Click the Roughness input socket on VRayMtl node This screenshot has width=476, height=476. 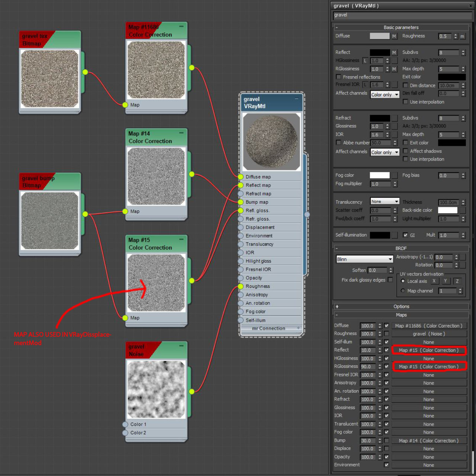[241, 286]
